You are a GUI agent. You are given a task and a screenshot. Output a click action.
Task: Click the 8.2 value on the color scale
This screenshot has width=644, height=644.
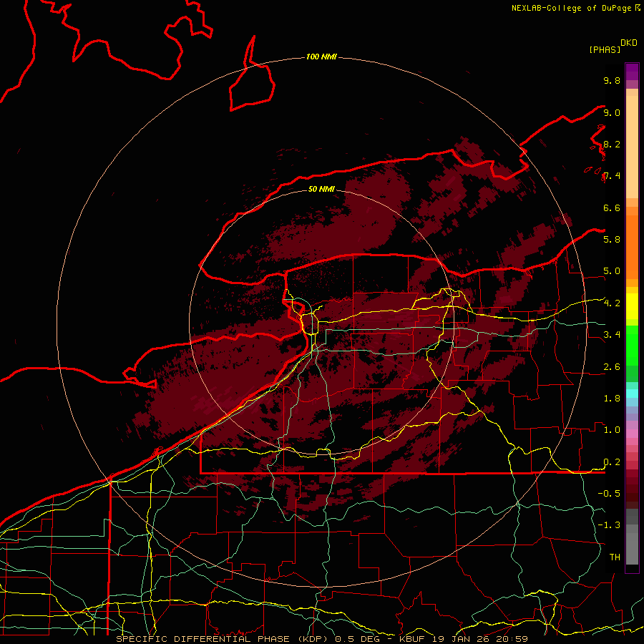tap(612, 144)
